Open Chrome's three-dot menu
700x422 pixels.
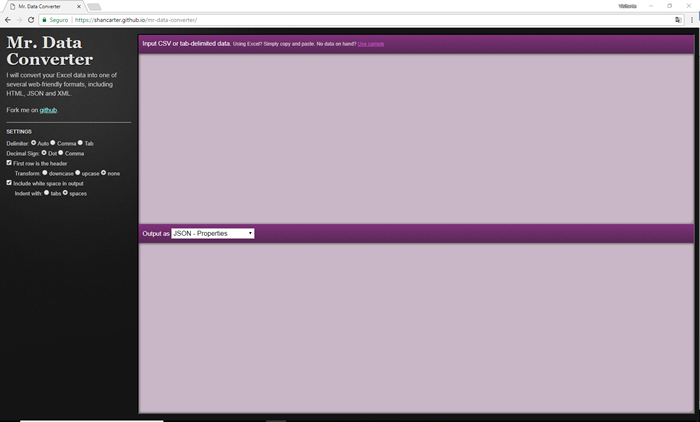[x=692, y=20]
